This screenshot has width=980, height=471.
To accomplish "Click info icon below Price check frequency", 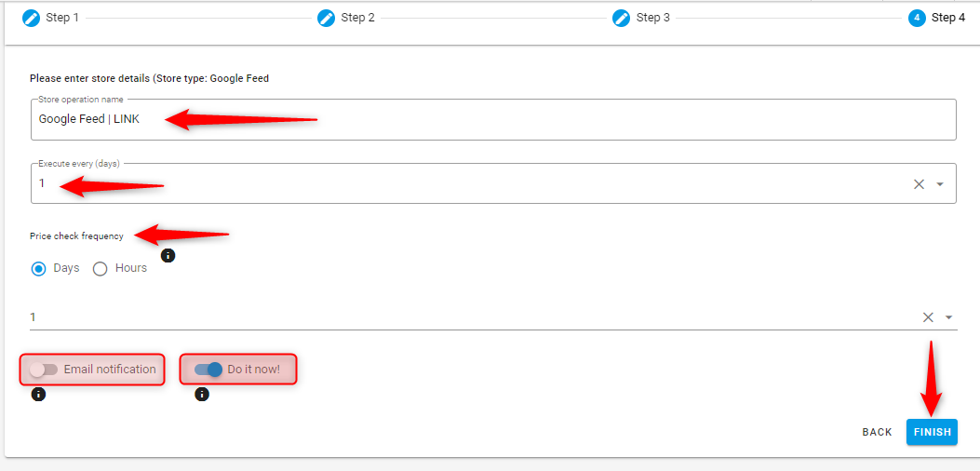I will (x=168, y=255).
